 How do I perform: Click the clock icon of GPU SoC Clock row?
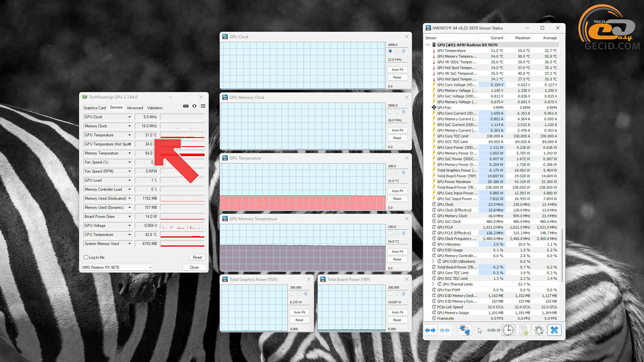pyautogui.click(x=434, y=222)
